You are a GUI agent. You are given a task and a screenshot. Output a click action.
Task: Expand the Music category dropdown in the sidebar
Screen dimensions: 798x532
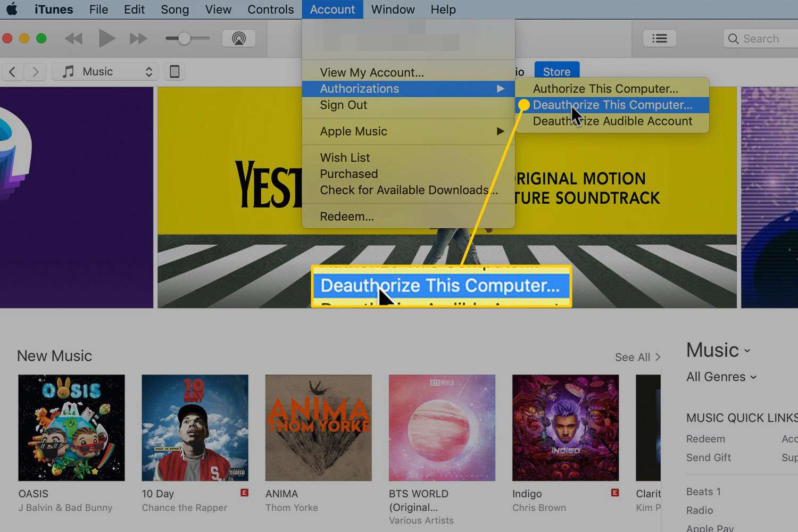point(718,350)
